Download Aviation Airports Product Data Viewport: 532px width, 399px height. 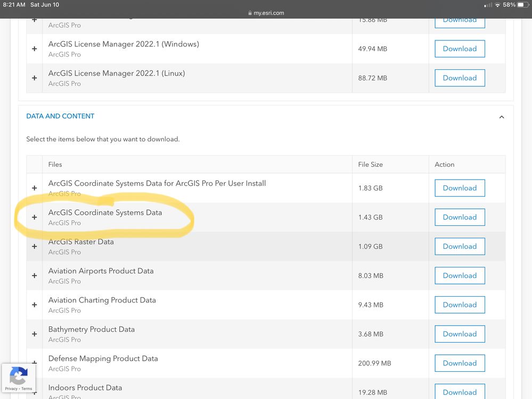click(x=460, y=275)
